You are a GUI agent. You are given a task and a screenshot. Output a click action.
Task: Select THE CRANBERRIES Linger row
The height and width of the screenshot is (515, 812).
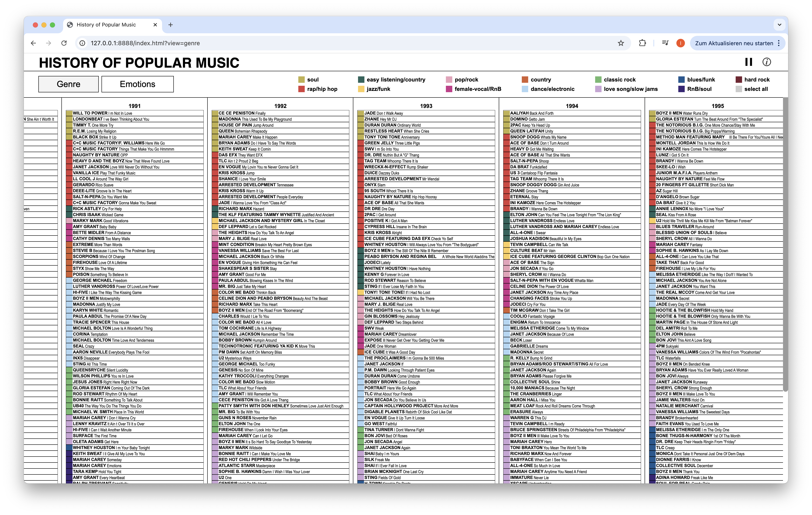click(x=572, y=394)
